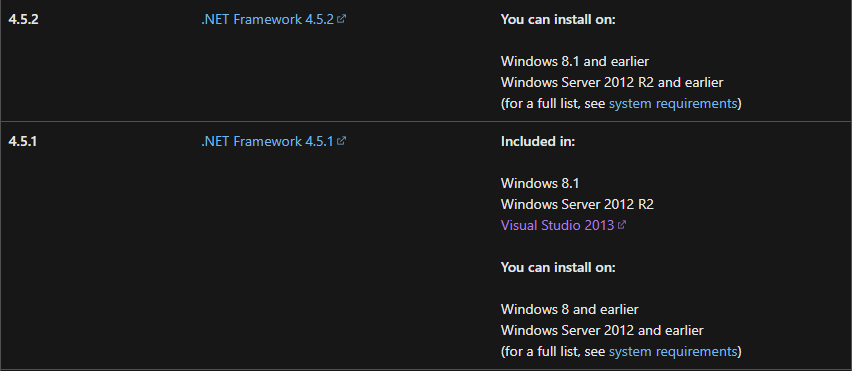
Task: Click the 'Windows 8 and earlier' text
Action: pyautogui.click(x=569, y=310)
